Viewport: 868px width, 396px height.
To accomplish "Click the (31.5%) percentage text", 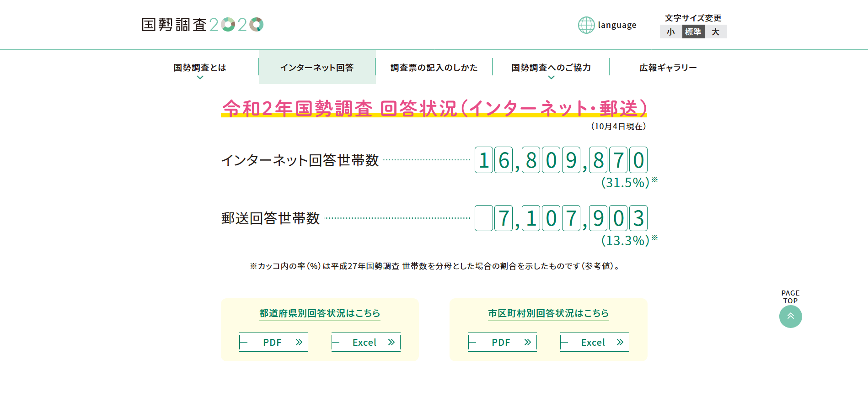I will [x=625, y=183].
